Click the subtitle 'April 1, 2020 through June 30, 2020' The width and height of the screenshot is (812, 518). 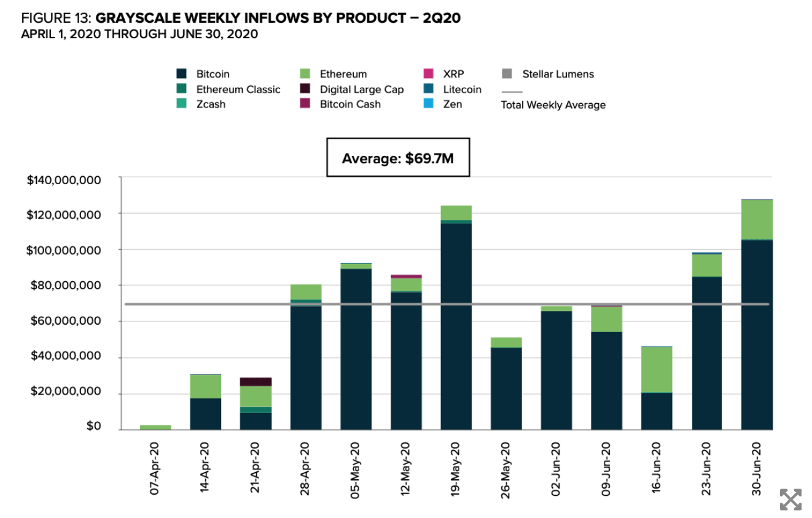pyautogui.click(x=139, y=34)
